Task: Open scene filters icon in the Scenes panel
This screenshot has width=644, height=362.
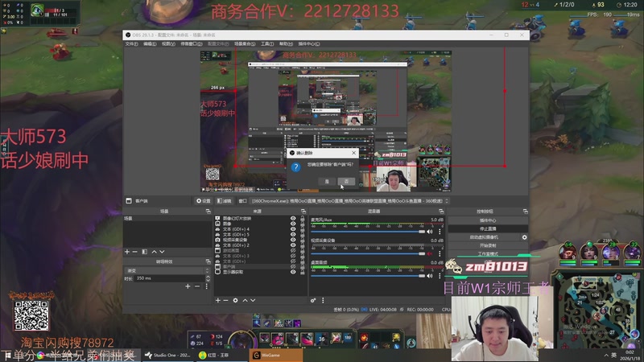Action: coord(145,252)
